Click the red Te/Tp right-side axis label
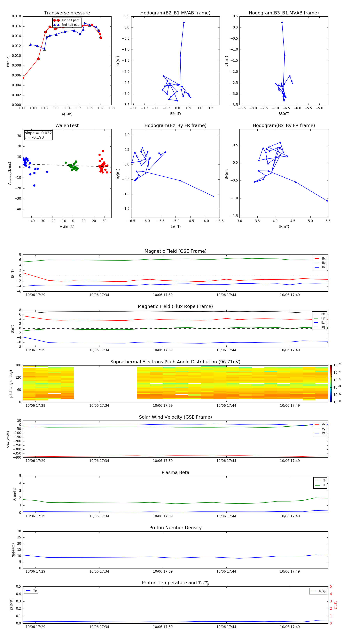The width and height of the screenshot is (351, 644). 336,605
